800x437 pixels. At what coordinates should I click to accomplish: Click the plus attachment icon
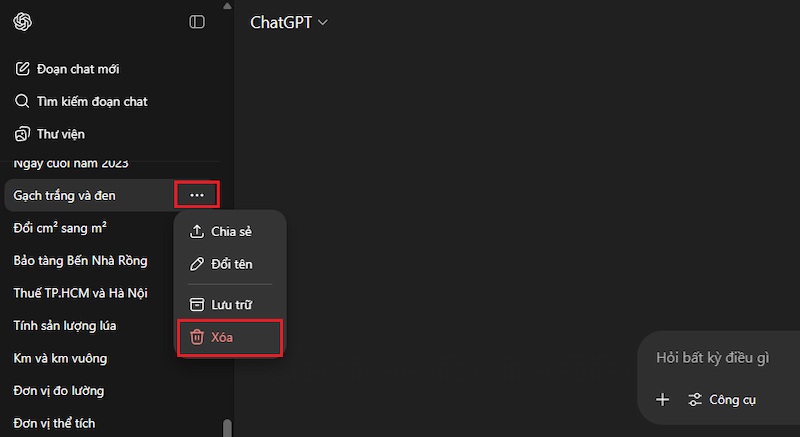click(662, 400)
